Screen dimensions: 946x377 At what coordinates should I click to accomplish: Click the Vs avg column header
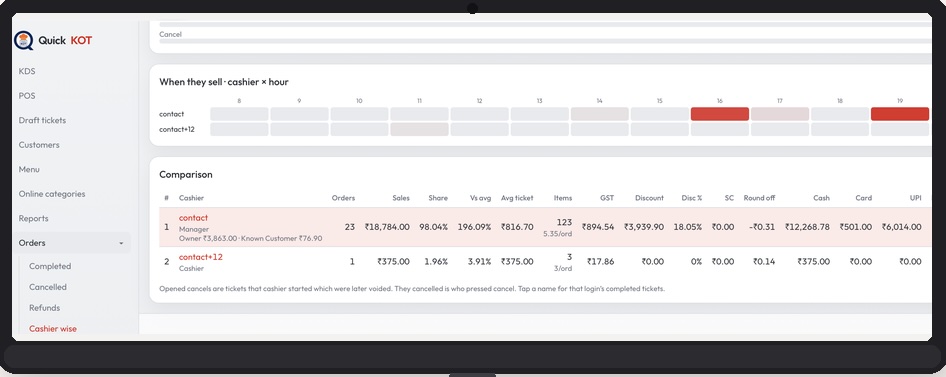click(x=481, y=198)
